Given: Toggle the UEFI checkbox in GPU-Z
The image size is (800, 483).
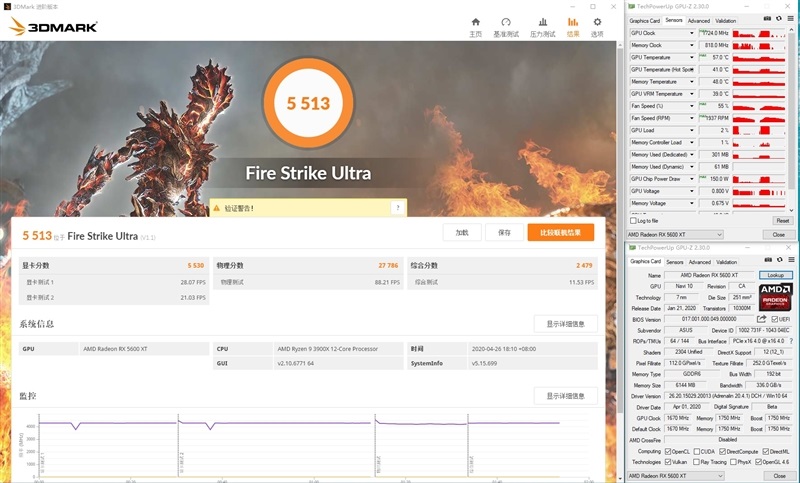Looking at the screenshot, I should 774,319.
